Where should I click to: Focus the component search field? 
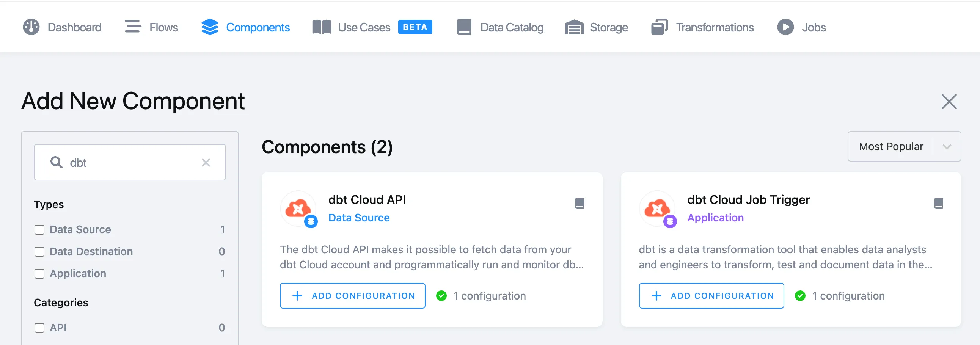130,162
